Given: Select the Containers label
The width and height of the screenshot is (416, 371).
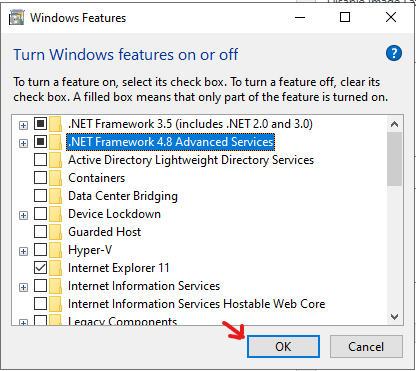Looking at the screenshot, I should [x=97, y=178].
